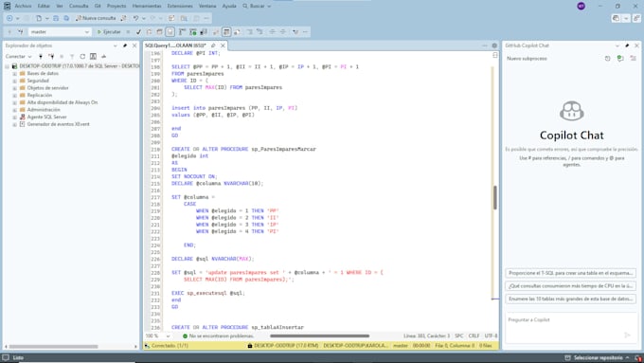
Task: Click suggestion Proporcione el T-SQL para crear
Action: pos(570,273)
